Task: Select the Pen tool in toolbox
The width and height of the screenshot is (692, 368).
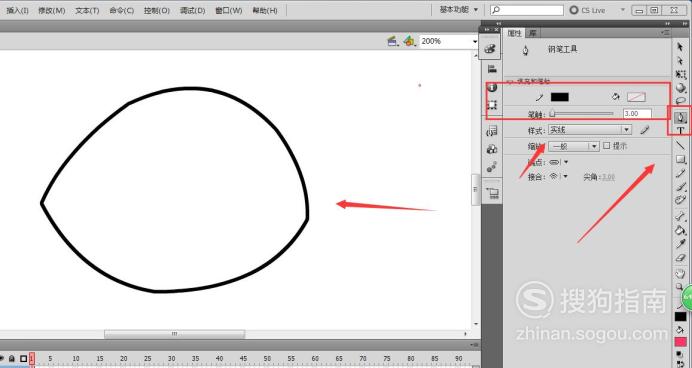Action: 680,117
